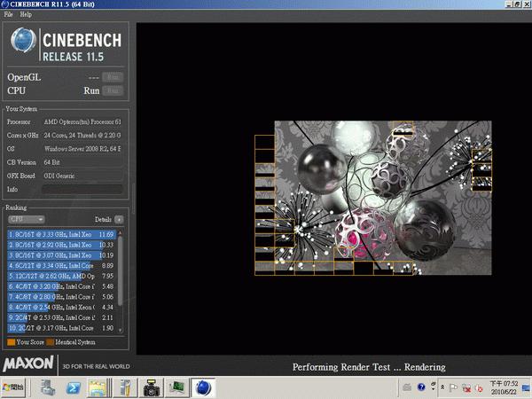Viewport: 532px width, 399px height.
Task: Click the ranking list scrollbar thumb
Action: click(120, 270)
